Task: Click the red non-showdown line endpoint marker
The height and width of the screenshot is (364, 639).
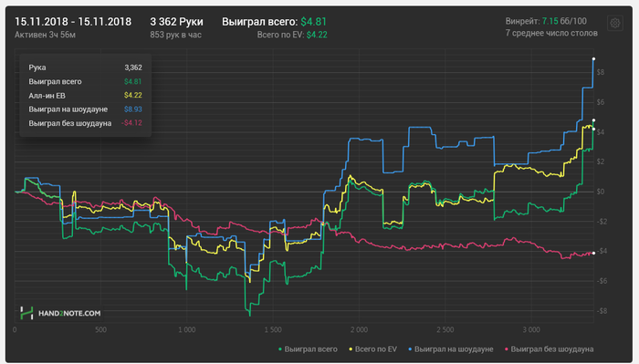Action: [593, 254]
